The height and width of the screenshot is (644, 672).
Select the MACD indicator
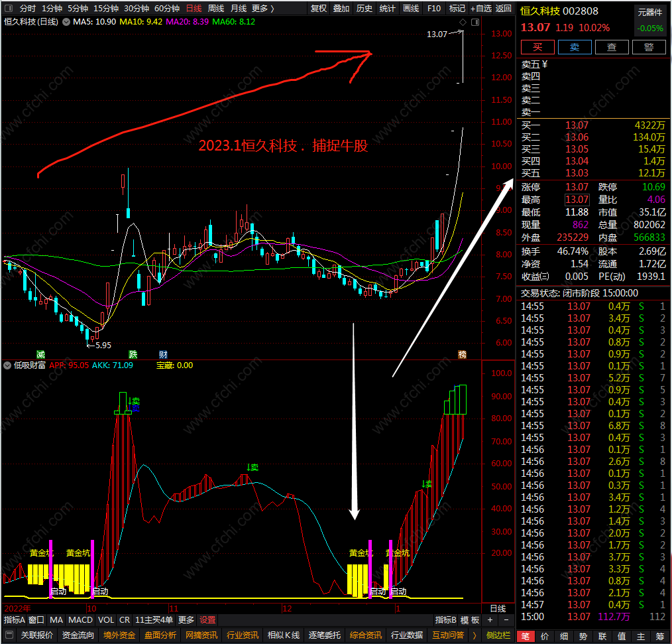81,620
